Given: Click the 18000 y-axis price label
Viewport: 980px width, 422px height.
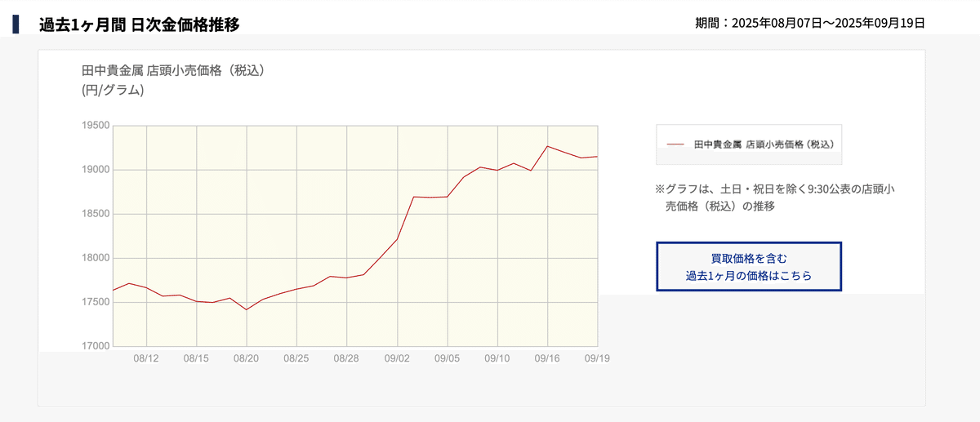Looking at the screenshot, I should coord(96,258).
